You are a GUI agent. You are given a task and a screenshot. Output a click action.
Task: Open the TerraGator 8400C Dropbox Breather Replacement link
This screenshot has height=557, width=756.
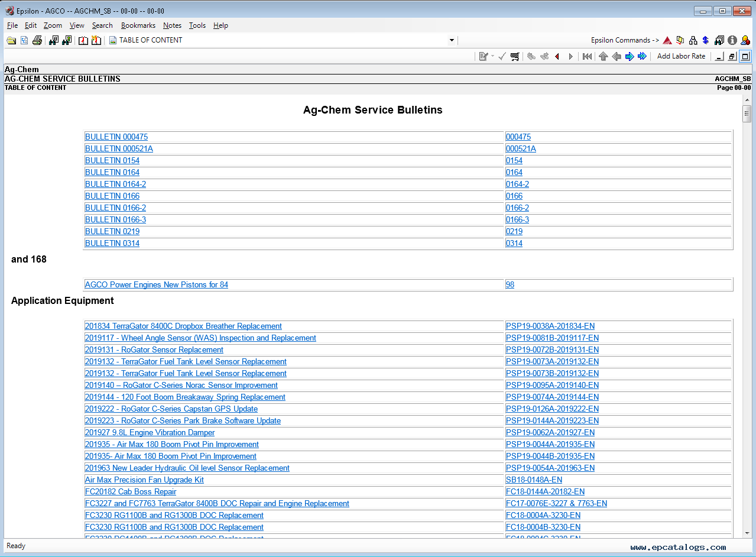[183, 326]
